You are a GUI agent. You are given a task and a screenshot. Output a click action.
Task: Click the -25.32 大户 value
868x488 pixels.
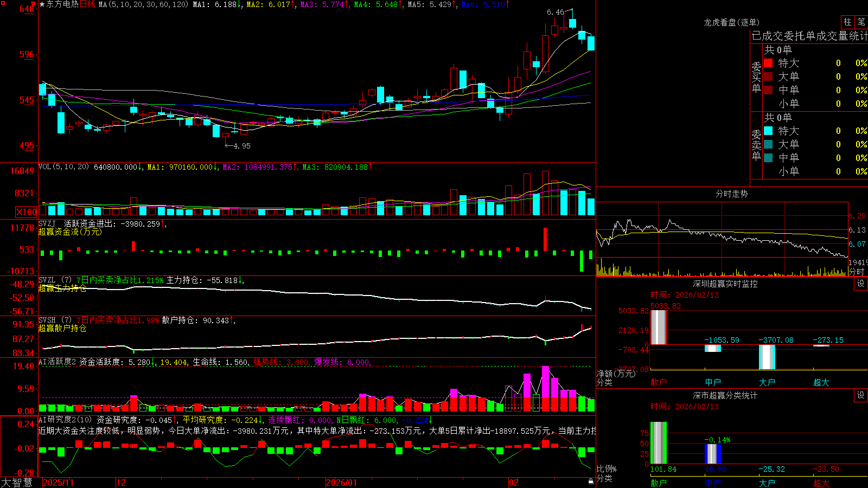(771, 469)
